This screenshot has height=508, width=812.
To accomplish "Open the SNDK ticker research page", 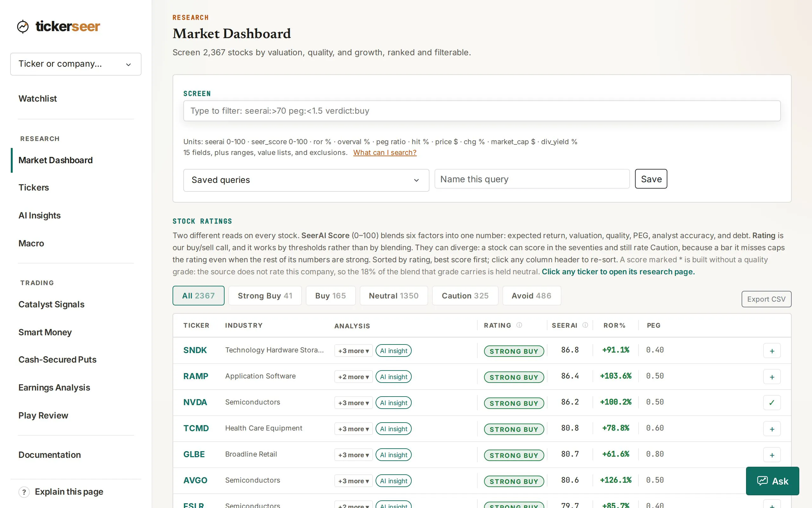I will [x=195, y=350].
